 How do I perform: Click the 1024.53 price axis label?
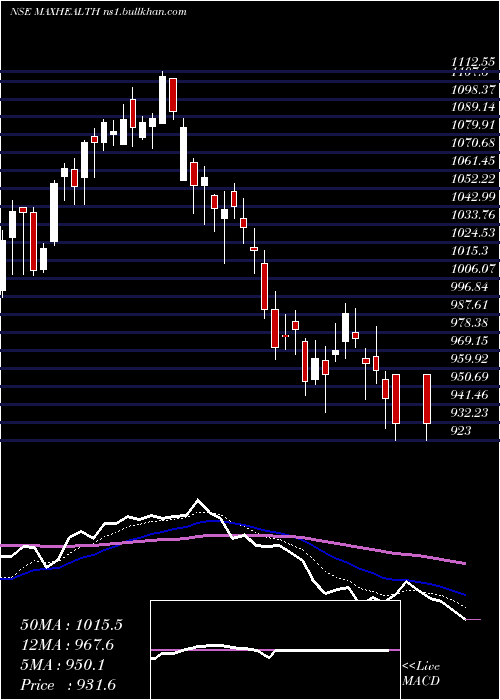472,233
